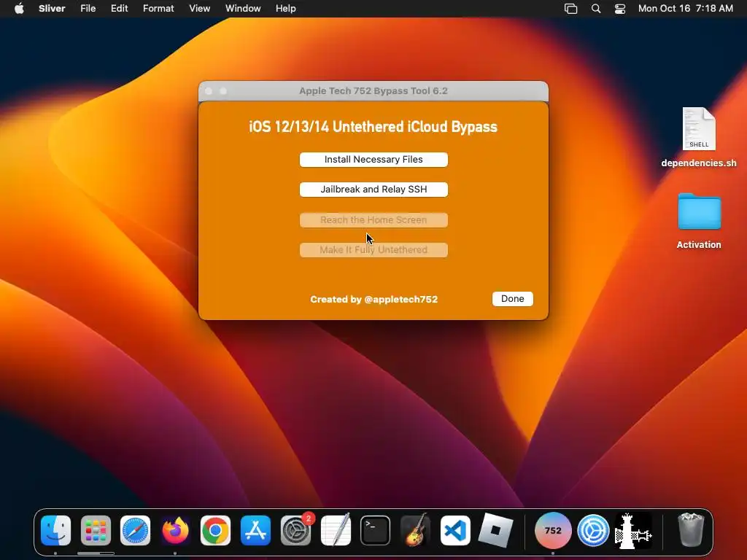The image size is (747, 560).
Task: Click the date and time in menu bar
Action: [x=686, y=9]
